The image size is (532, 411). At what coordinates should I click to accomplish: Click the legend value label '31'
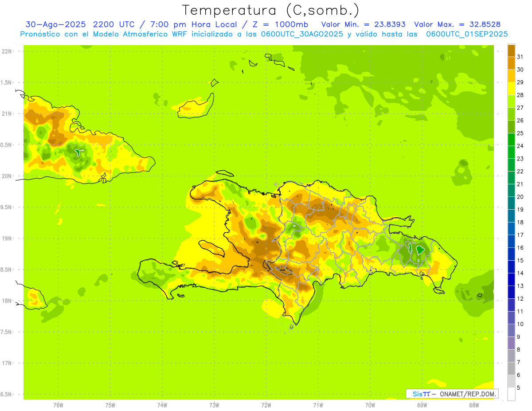click(520, 56)
